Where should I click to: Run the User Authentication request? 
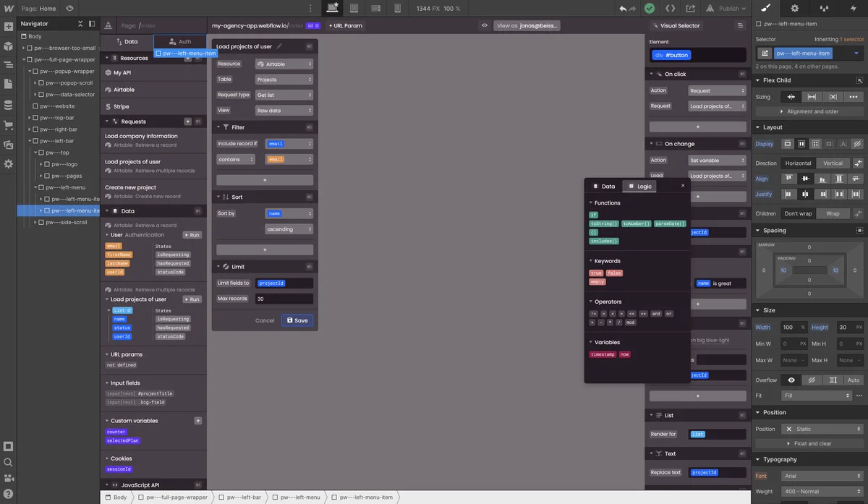pyautogui.click(x=192, y=235)
